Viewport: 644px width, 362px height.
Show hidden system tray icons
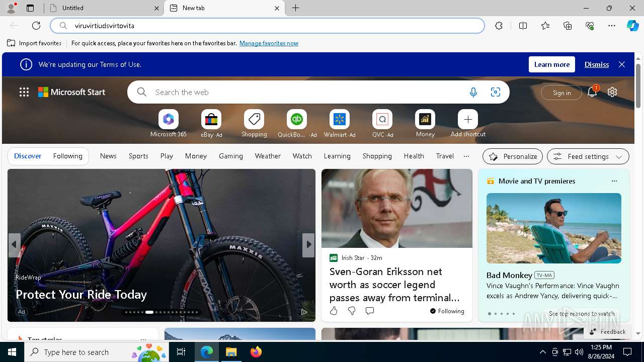pyautogui.click(x=542, y=352)
